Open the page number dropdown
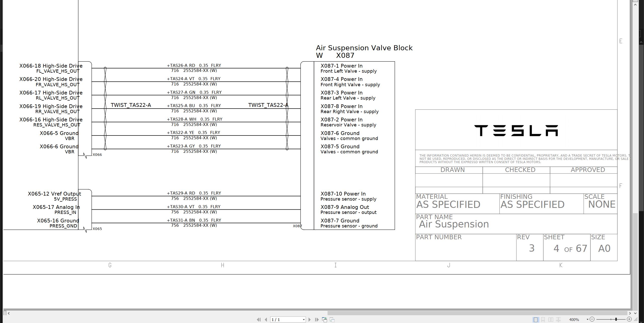Screen dimensions: 644x323 pos(304,319)
